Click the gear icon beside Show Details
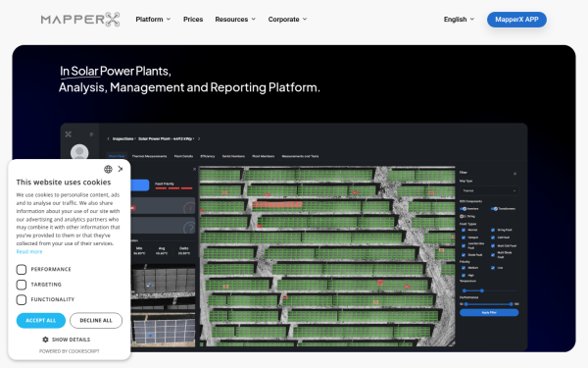Screen dimensions: 588x368 click(45, 340)
